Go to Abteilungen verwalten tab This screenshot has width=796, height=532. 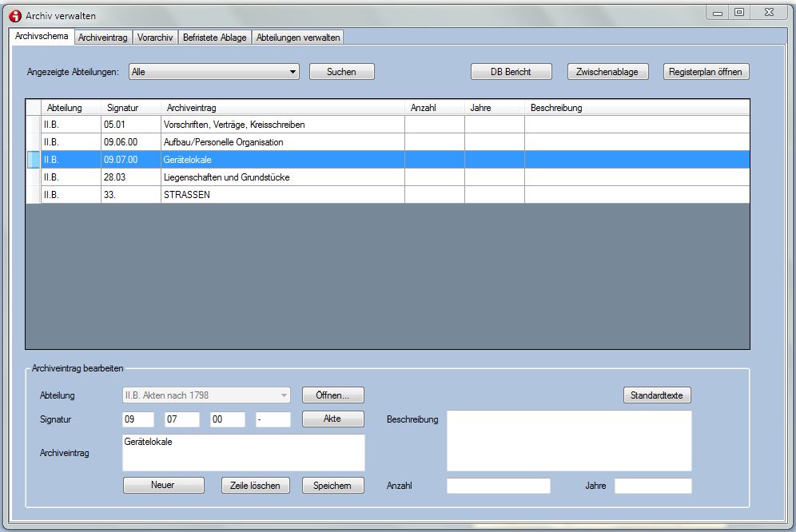pyautogui.click(x=298, y=38)
